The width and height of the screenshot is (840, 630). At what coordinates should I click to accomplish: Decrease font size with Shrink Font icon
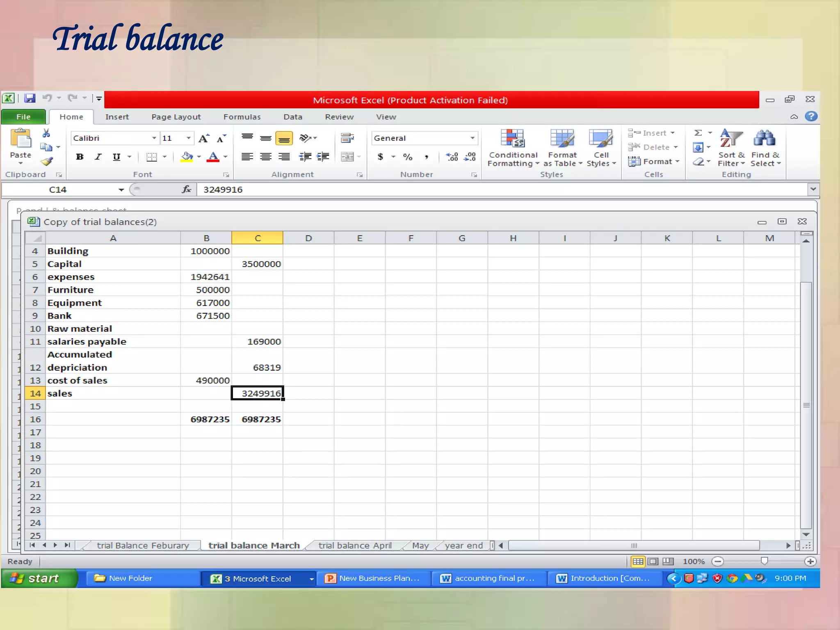pos(221,139)
